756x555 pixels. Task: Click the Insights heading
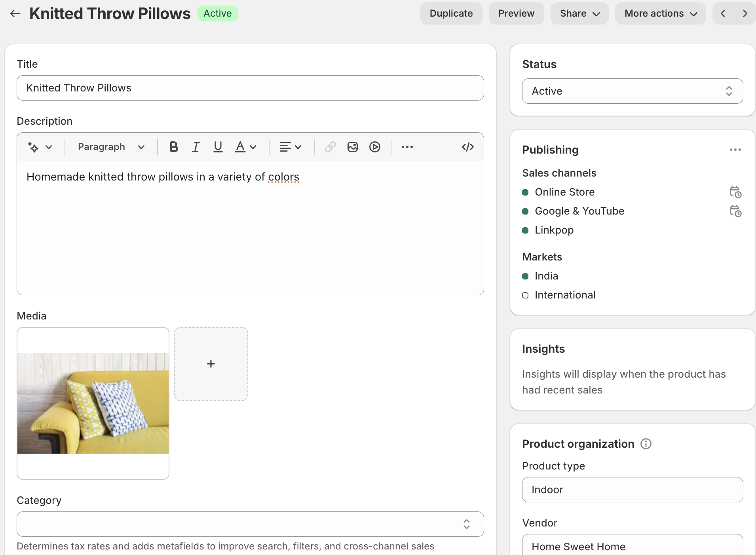[543, 349]
